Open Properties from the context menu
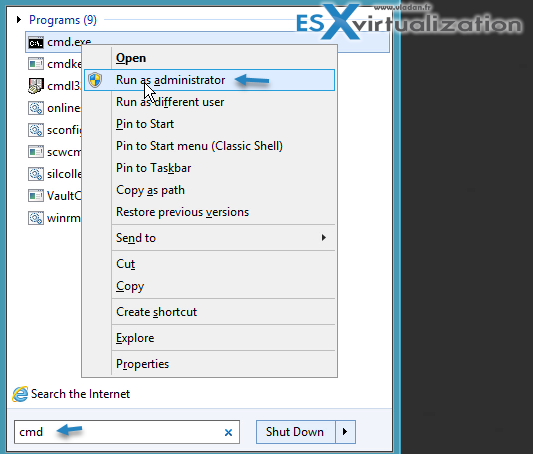The image size is (533, 454). click(x=209, y=364)
